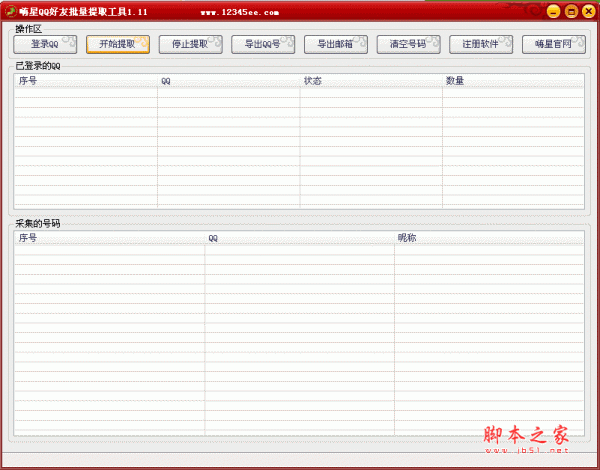Clear numbers with 清空号码 button

click(x=409, y=44)
